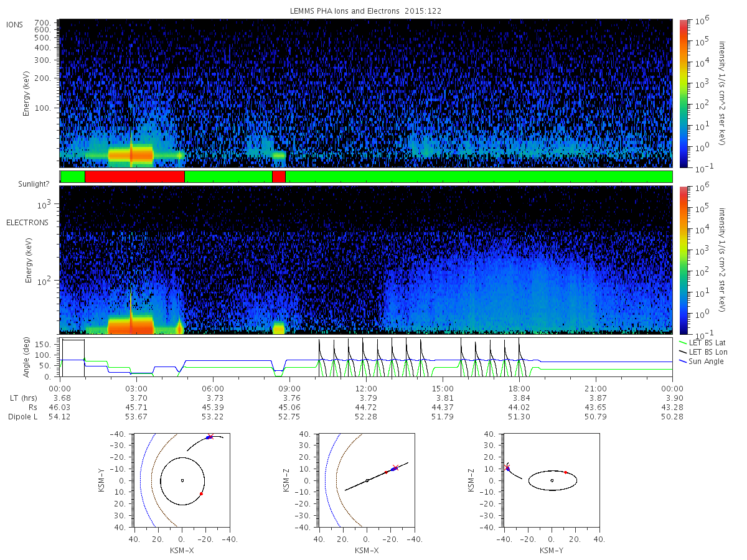
Task: Click the IONS panel label
Action: [x=16, y=24]
